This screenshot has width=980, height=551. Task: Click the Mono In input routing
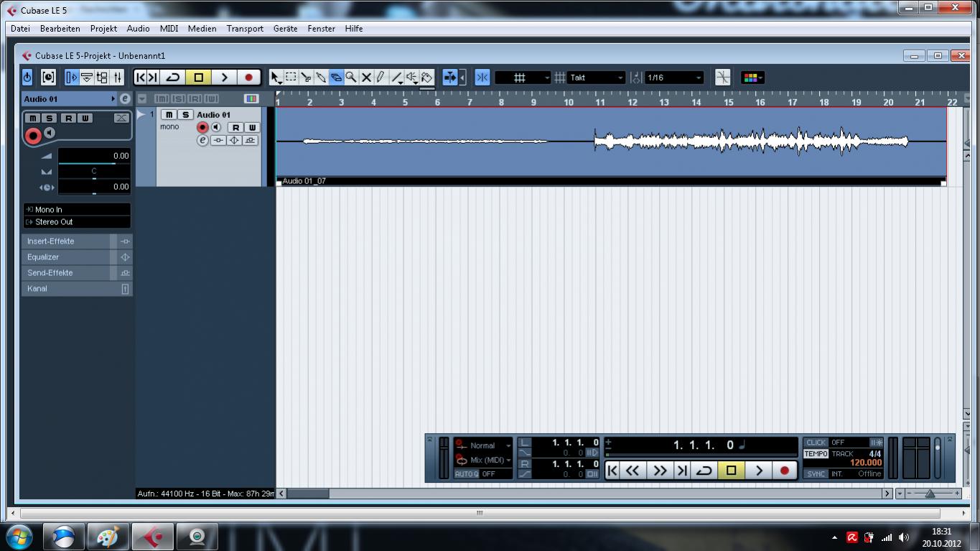[x=77, y=210]
